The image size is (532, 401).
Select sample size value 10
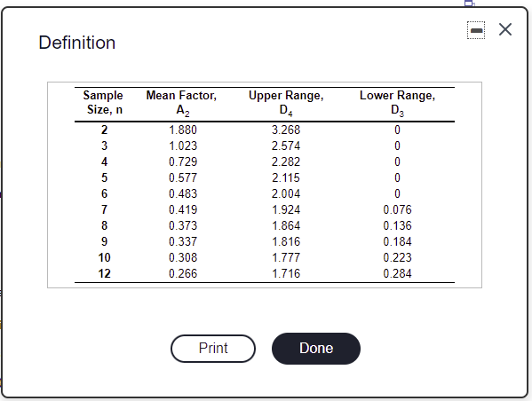point(104,257)
